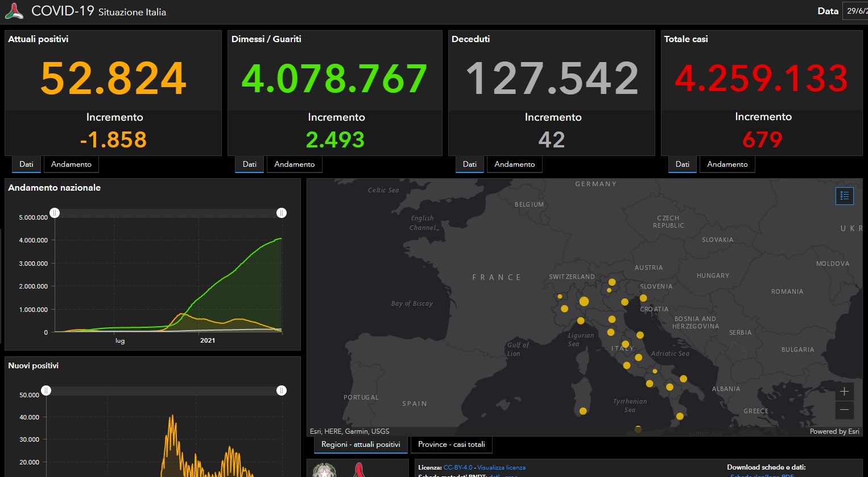This screenshot has height=477, width=868.
Task: Zoom in on the map
Action: tap(844, 392)
